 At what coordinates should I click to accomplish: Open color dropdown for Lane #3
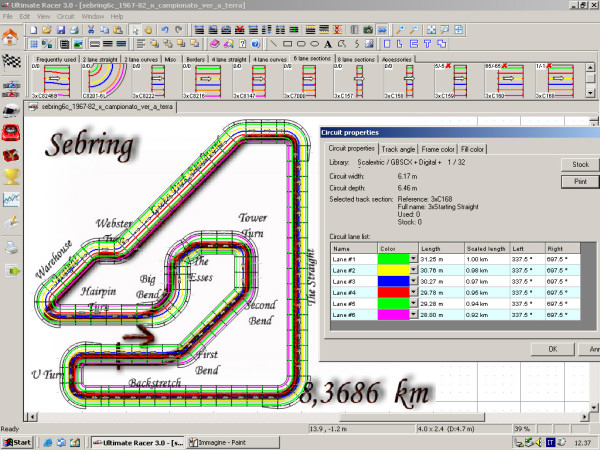(413, 281)
